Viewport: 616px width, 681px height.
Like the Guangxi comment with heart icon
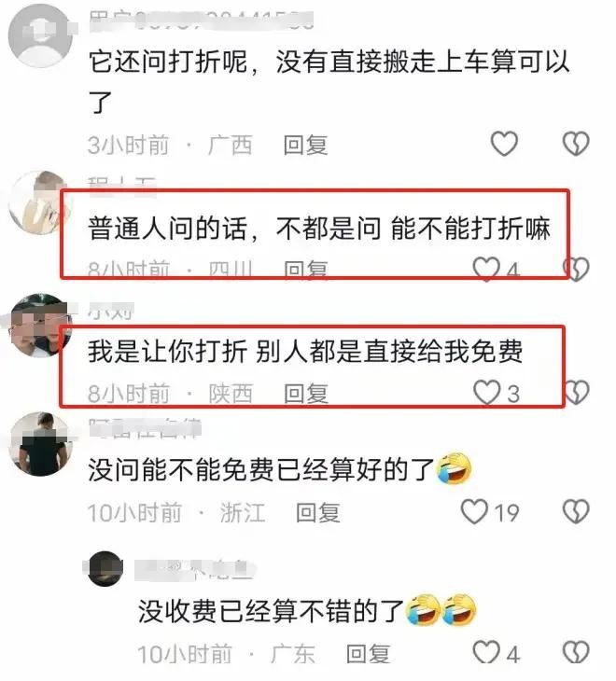pyautogui.click(x=504, y=144)
